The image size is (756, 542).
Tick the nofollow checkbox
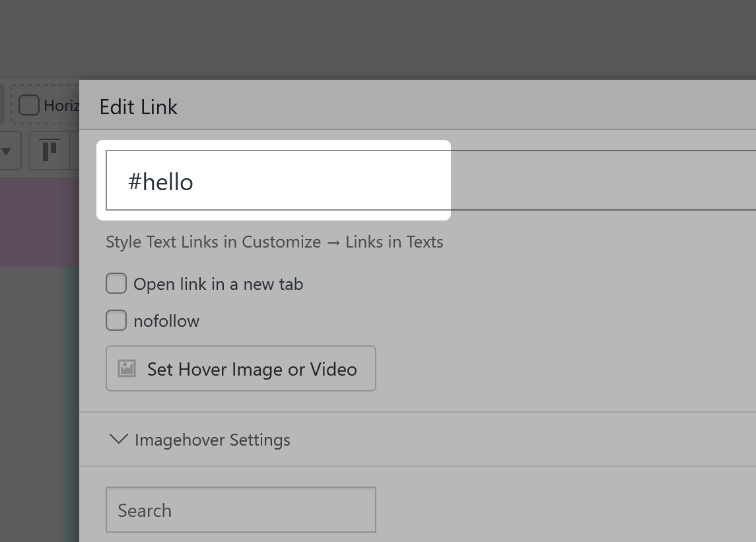[116, 321]
